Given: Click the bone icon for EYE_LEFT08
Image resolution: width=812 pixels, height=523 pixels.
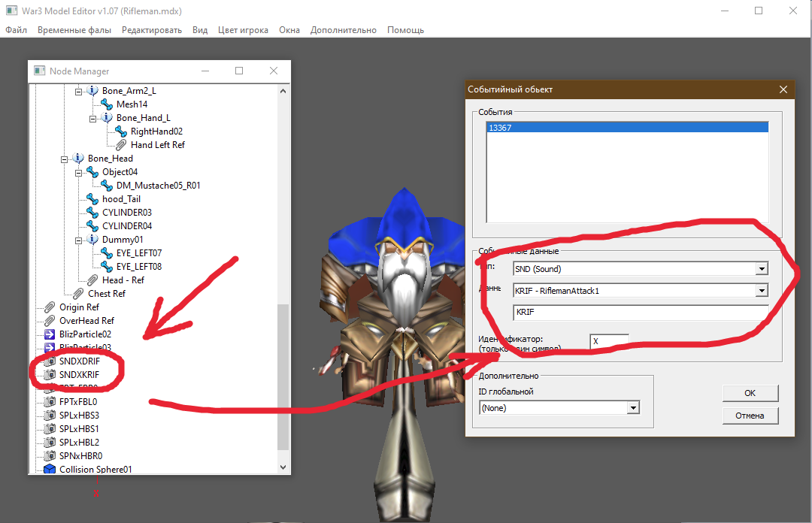Looking at the screenshot, I should 107,266.
